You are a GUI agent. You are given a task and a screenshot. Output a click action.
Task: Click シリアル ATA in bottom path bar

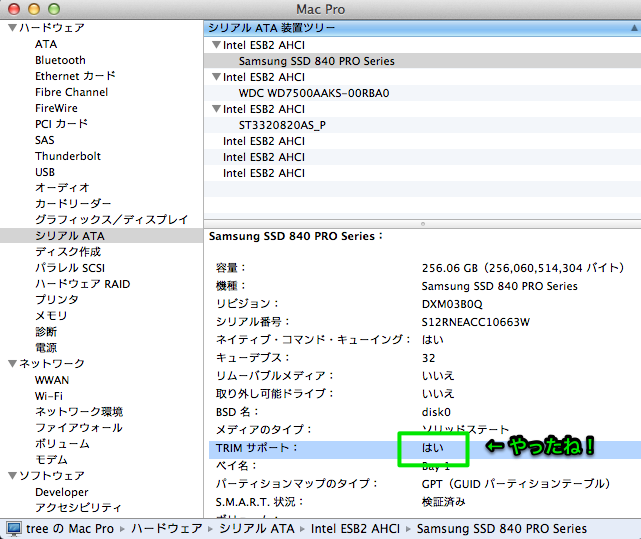[257, 528]
